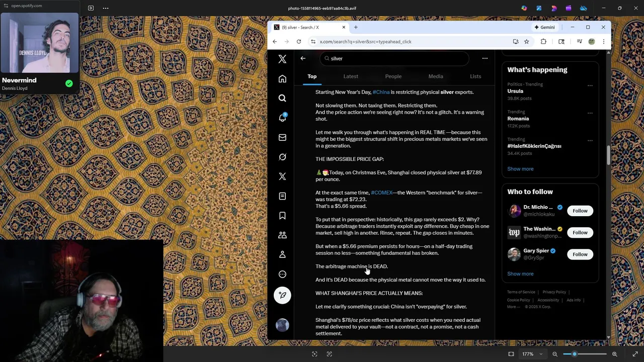Click the OneDrive icon in Photos title bar
This screenshot has height=362, width=644.
[583, 8]
